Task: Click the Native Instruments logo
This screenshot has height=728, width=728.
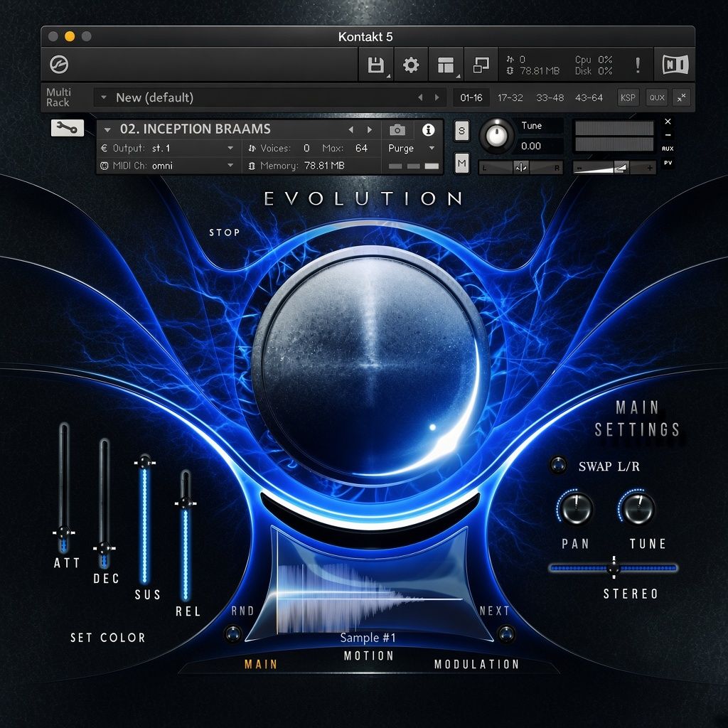Action: 675,65
